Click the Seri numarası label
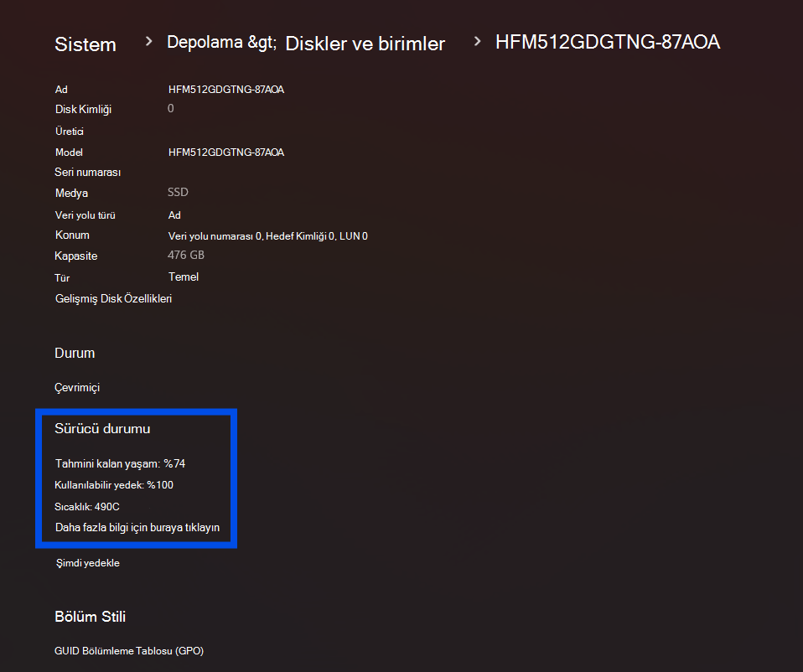Viewport: 803px width, 672px height. point(87,173)
